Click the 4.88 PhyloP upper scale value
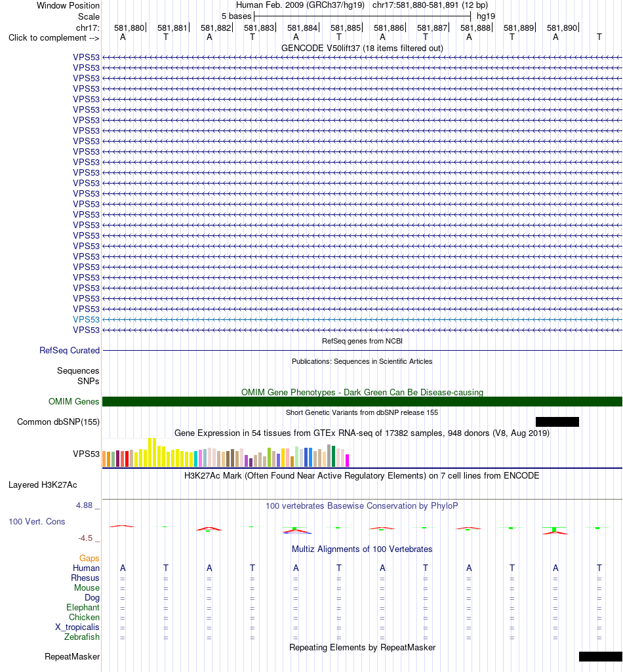Viewport: 623px width, 672px height. click(85, 505)
